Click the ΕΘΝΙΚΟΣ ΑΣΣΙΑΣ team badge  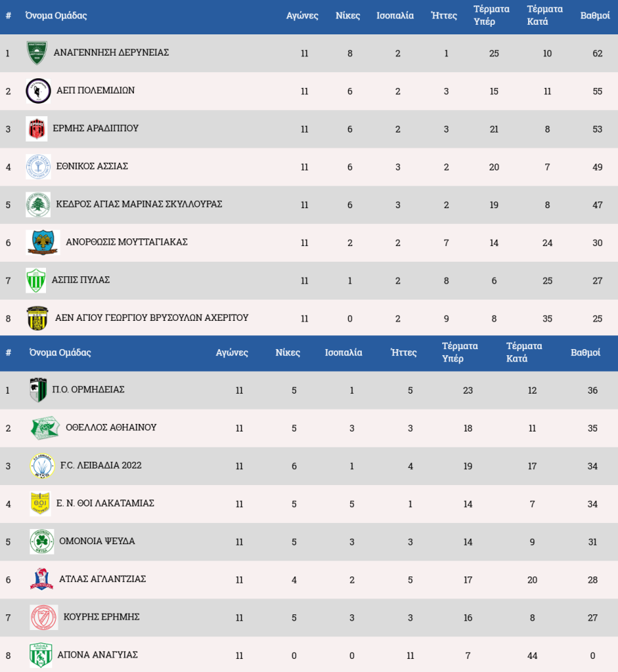click(38, 166)
